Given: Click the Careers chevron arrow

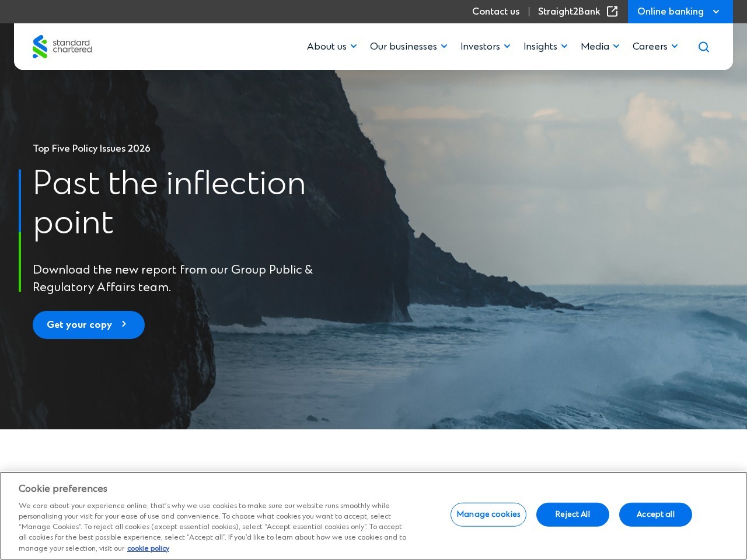Looking at the screenshot, I should click(x=675, y=46).
